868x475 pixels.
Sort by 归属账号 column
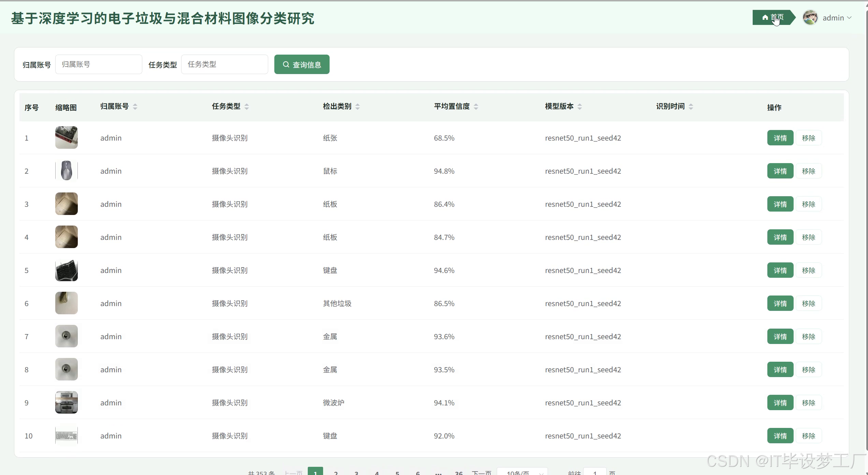(135, 106)
